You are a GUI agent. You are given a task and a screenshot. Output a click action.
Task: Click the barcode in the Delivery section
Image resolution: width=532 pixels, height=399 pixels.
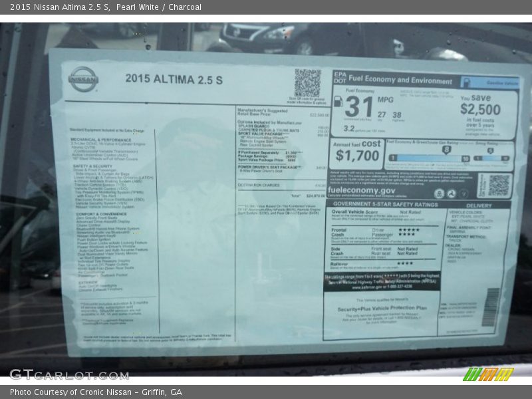click(x=491, y=307)
